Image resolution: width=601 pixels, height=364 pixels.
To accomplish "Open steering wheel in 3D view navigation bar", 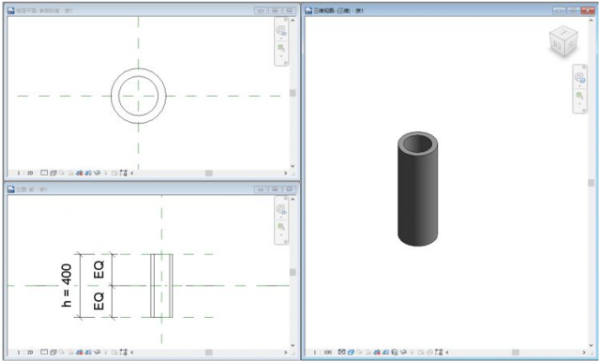I will point(579,78).
